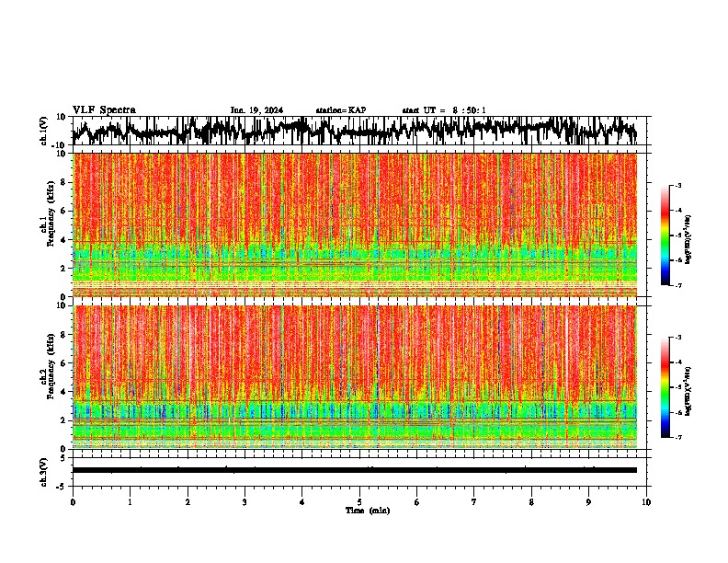Click the time axis tick label "9"
This screenshot has height=563, width=728.
pos(588,502)
